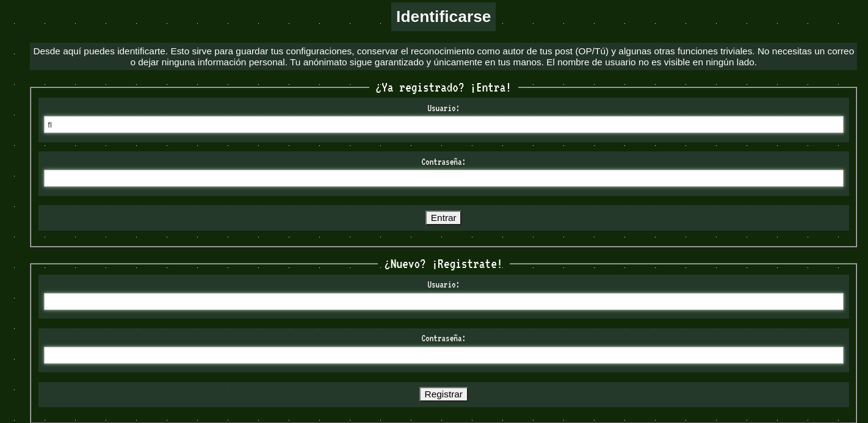Click the typed "fl" text in login Usuario

50,125
